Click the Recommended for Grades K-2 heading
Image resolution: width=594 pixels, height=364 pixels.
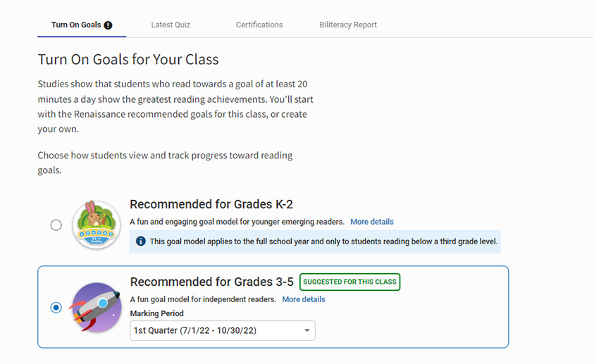tap(211, 204)
